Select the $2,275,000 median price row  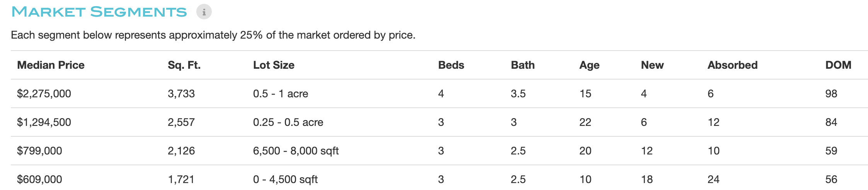coord(439,93)
